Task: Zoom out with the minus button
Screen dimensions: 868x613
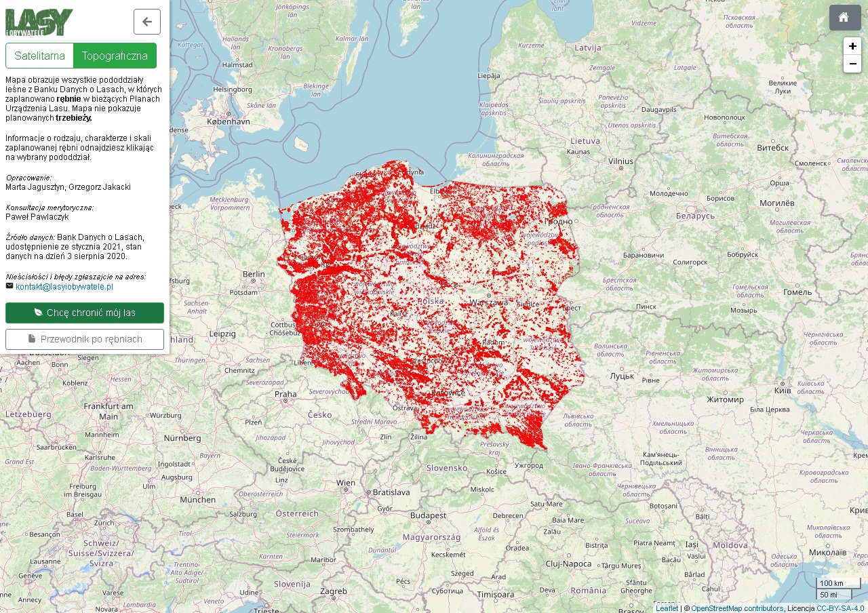Action: click(852, 64)
